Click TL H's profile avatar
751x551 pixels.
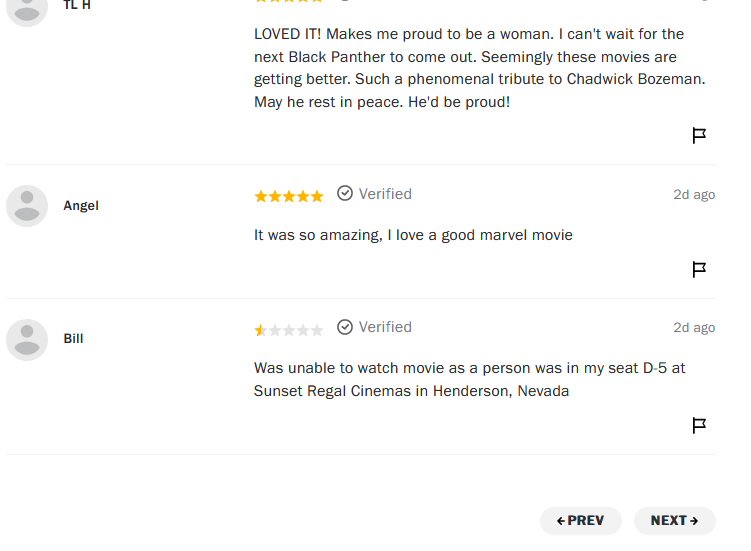[27, 10]
